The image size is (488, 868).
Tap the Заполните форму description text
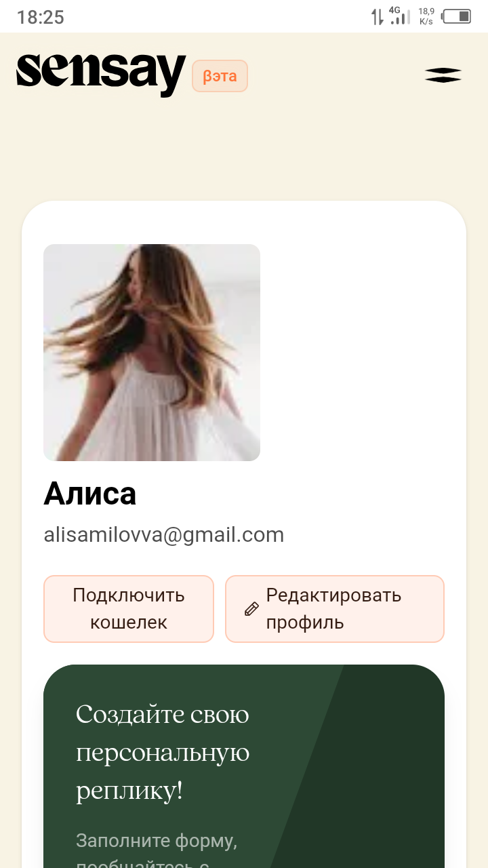(x=157, y=841)
